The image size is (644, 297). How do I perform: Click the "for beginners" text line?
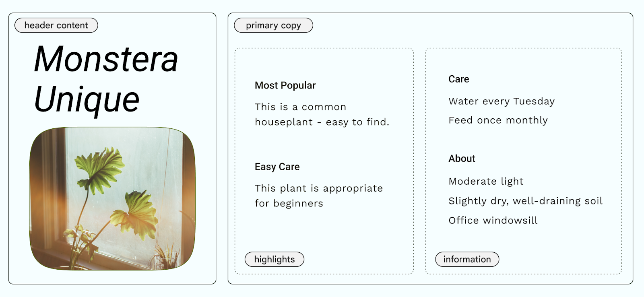[x=289, y=204]
